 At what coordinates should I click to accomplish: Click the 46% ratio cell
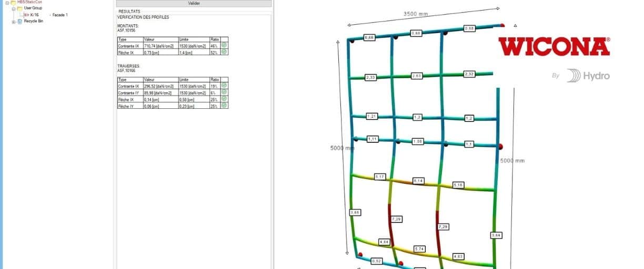[215, 46]
